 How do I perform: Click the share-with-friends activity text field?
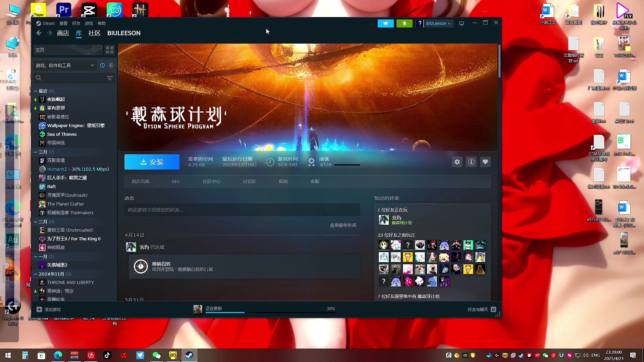[x=242, y=210]
